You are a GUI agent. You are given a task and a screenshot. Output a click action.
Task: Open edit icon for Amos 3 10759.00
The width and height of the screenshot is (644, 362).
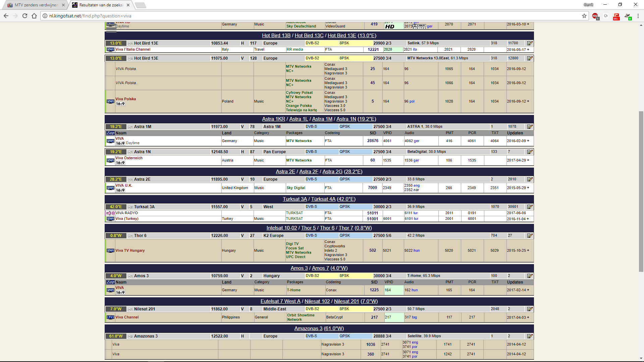pyautogui.click(x=530, y=276)
